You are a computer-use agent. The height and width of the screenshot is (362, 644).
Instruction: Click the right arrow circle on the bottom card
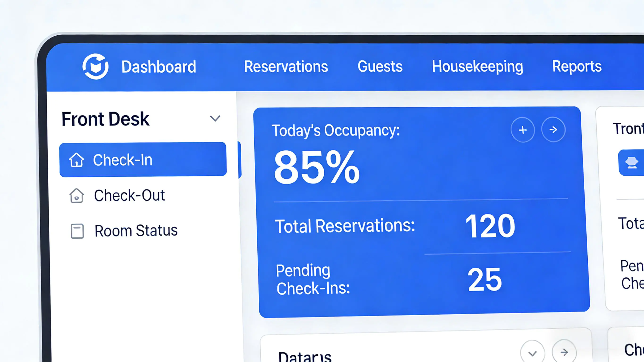564,352
